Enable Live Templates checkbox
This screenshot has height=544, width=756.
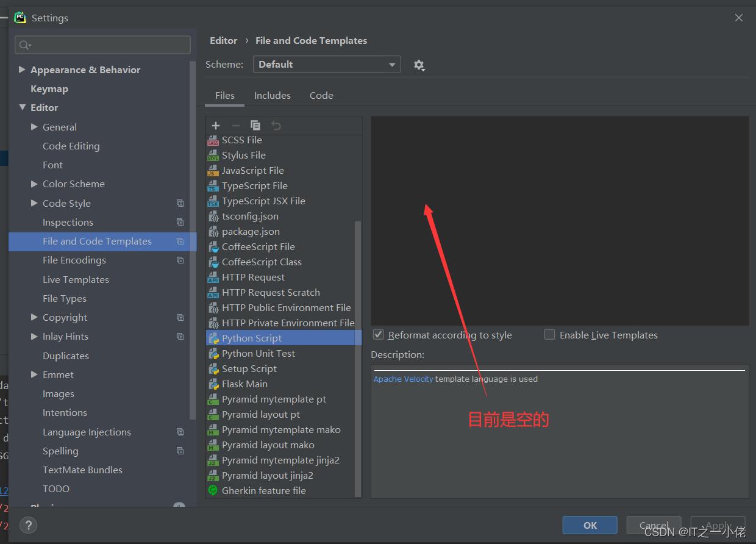(550, 335)
